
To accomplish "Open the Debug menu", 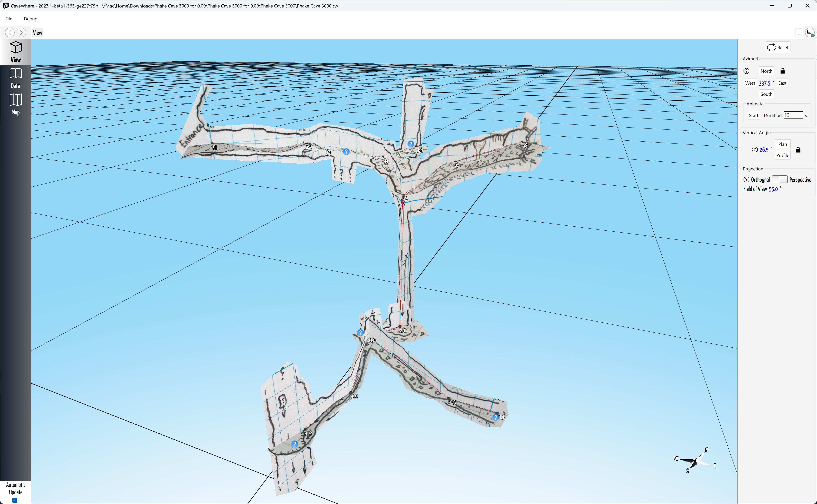I will click(x=30, y=19).
